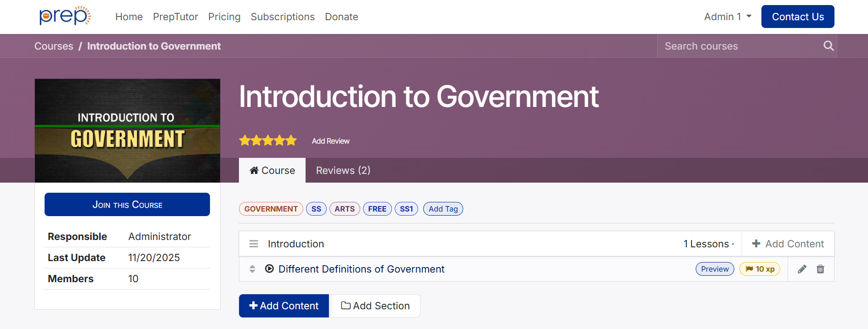
Task: Click the search magnifier icon
Action: pyautogui.click(x=828, y=46)
